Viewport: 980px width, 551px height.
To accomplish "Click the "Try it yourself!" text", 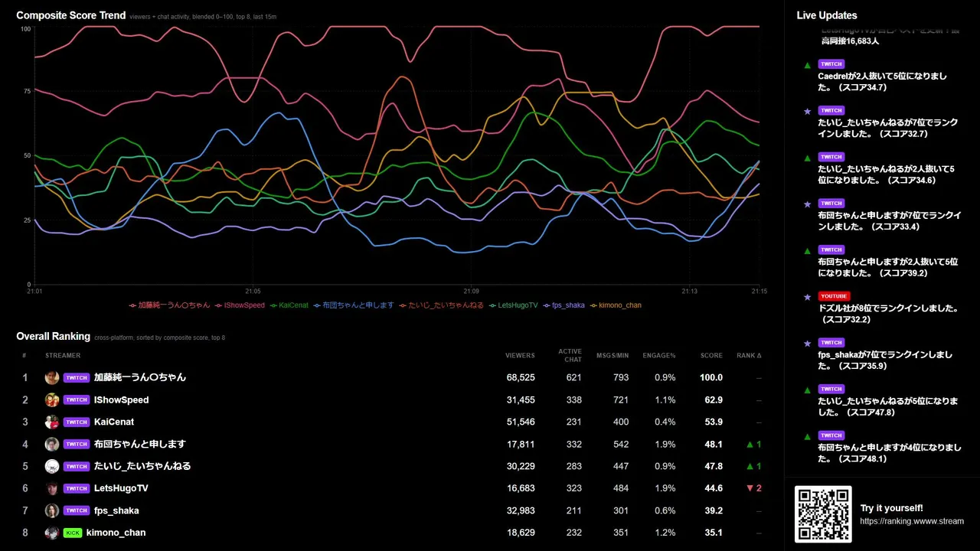I will point(892,508).
